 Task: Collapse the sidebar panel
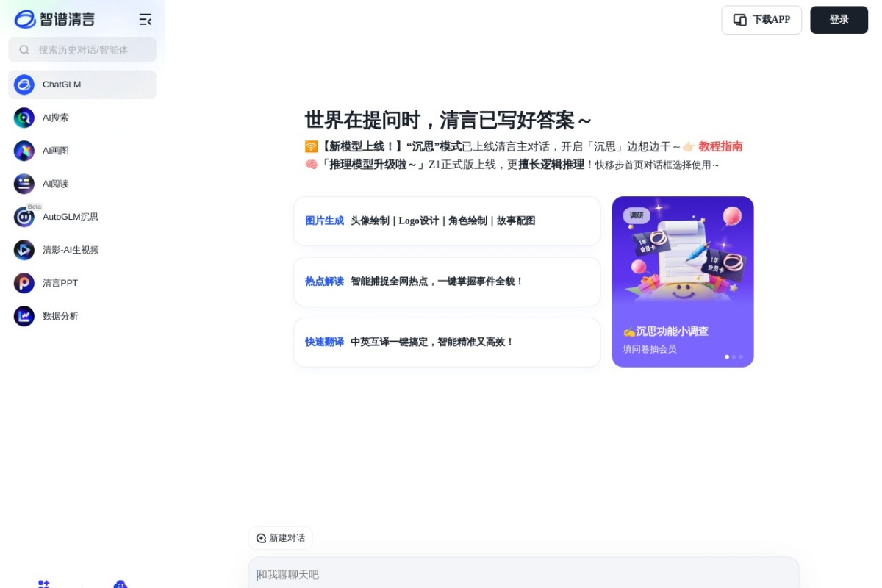[x=146, y=19]
